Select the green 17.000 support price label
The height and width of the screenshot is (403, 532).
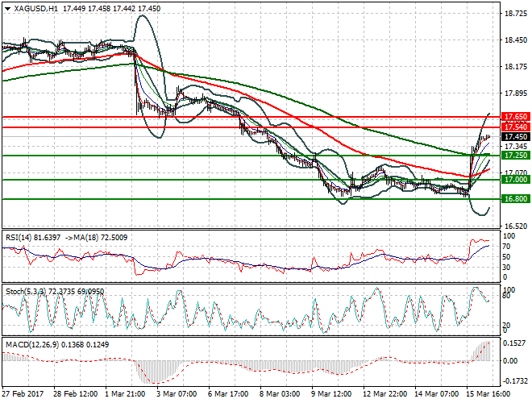pos(513,180)
